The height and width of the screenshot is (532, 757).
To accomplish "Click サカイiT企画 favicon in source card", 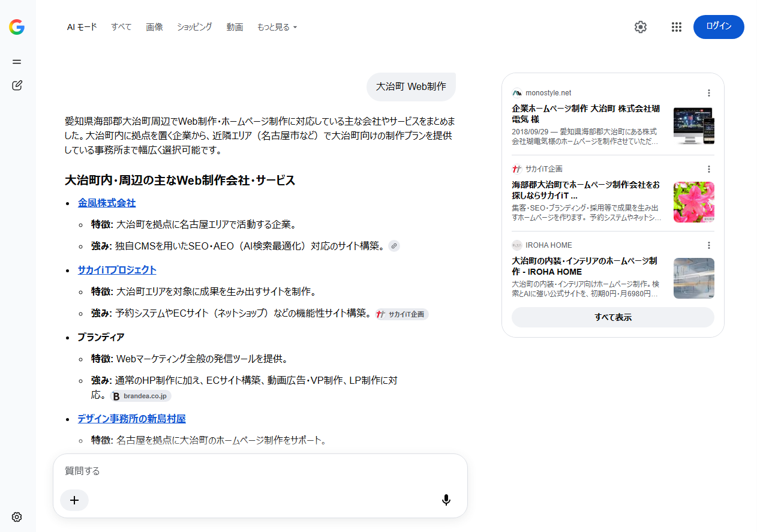I will tap(517, 169).
